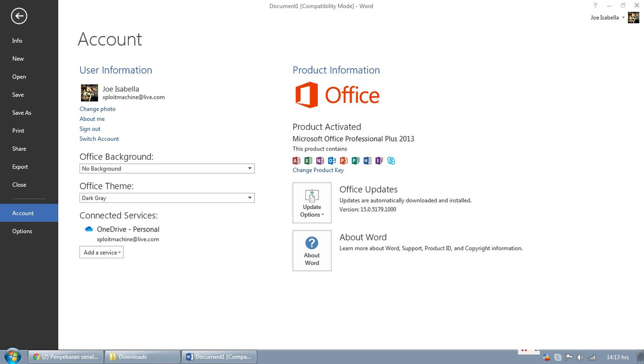Select Close in the backstage menu

pos(19,185)
